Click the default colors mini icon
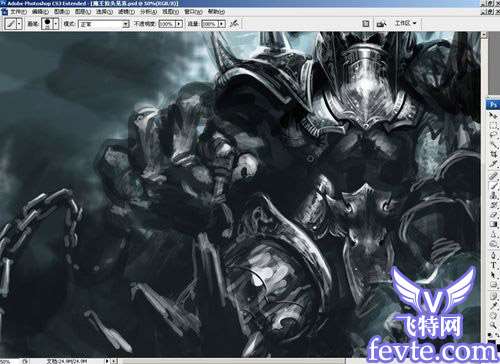500x364 pixels. pyautogui.click(x=490, y=335)
